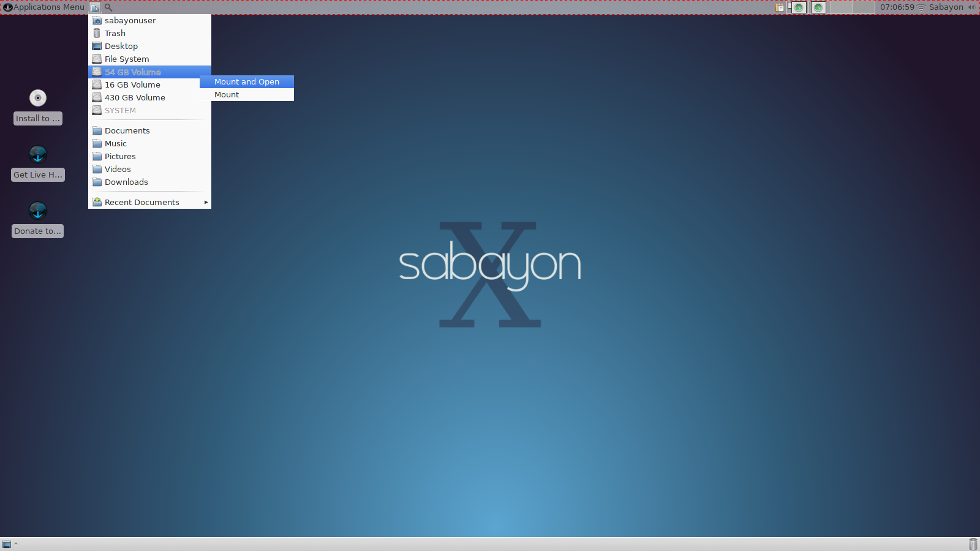Select the SYSTEM volume entry
The image size is (980, 551).
[149, 110]
